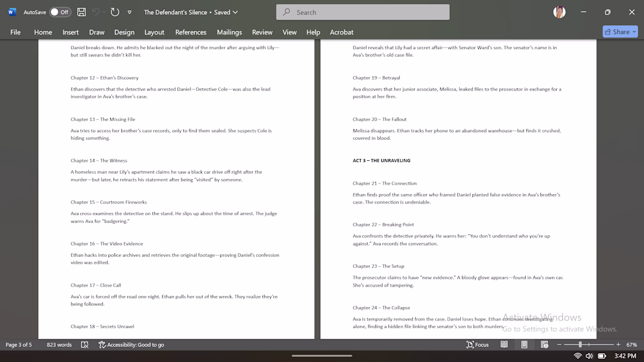Enable Focus mode
Screen dimensions: 644x362
[x=478, y=345]
